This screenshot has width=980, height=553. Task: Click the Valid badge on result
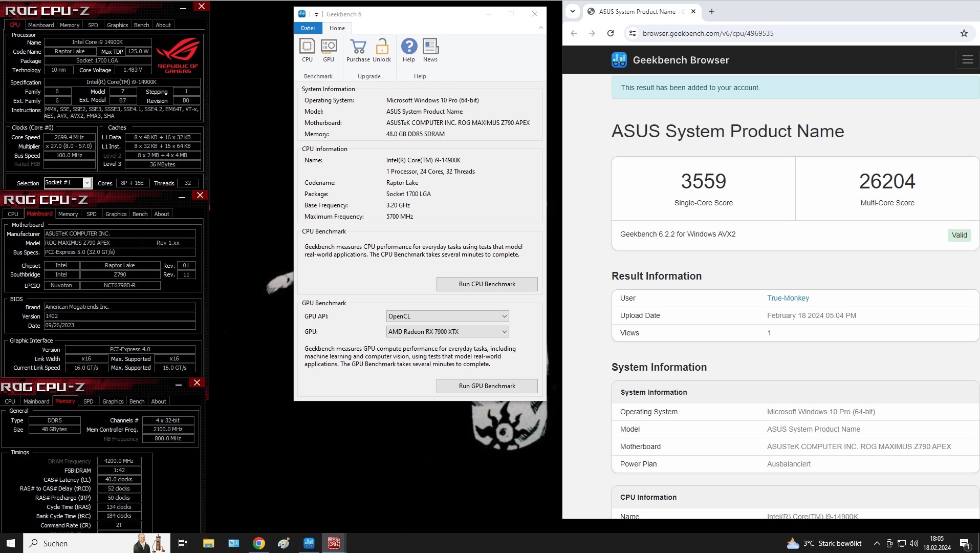pos(959,235)
